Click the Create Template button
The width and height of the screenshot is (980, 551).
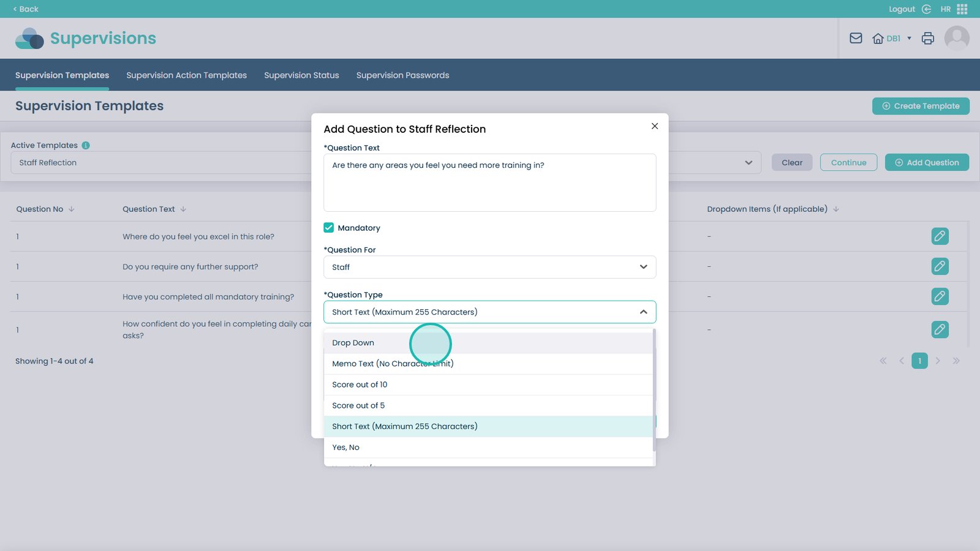point(920,106)
